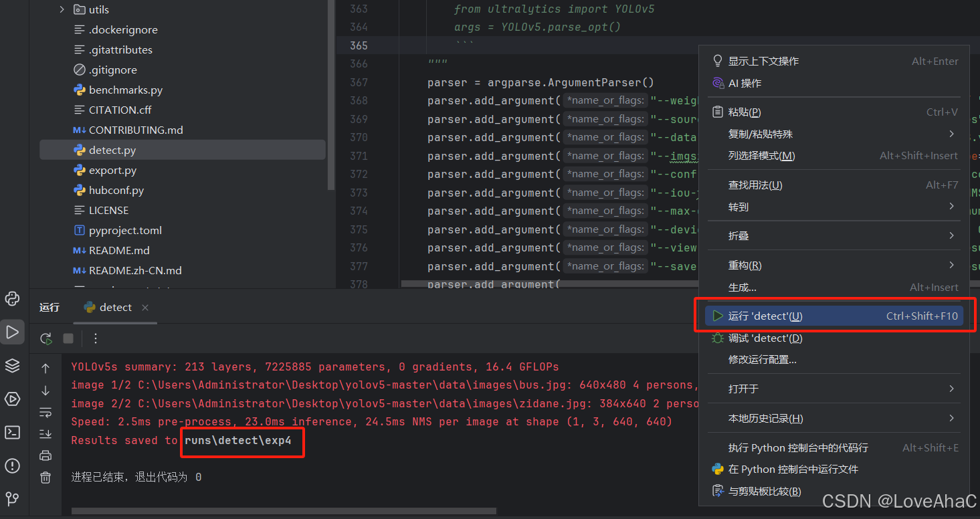Open the Git tool window icon

click(12, 498)
